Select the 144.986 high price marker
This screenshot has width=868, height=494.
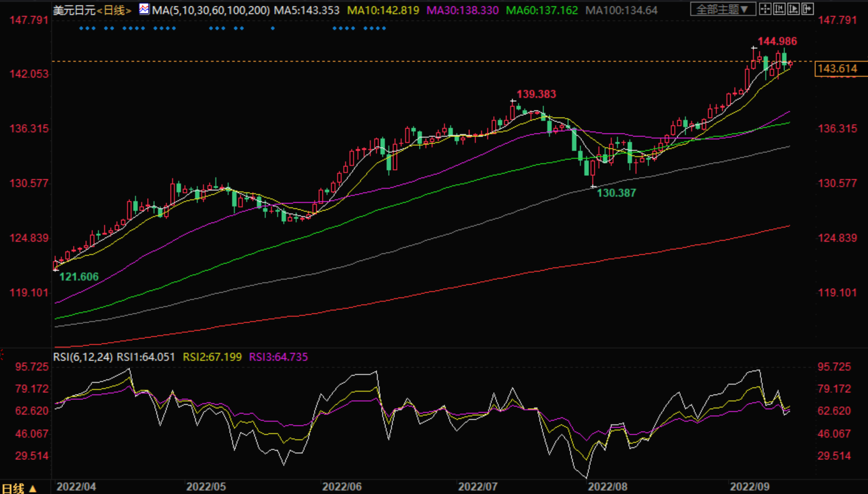[x=777, y=41]
